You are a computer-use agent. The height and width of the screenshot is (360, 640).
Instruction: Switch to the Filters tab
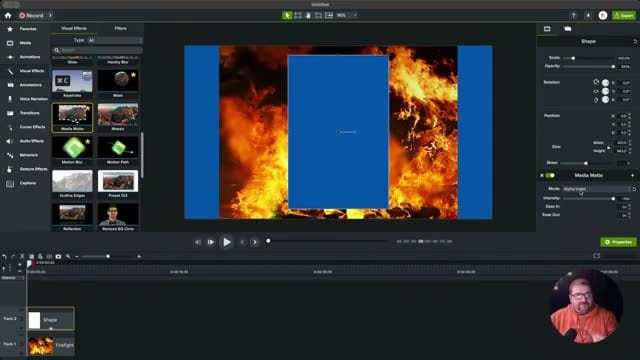click(120, 29)
